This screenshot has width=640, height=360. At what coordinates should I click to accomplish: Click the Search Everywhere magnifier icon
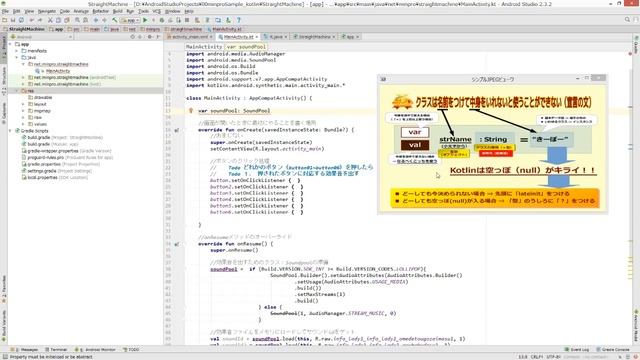627,20
